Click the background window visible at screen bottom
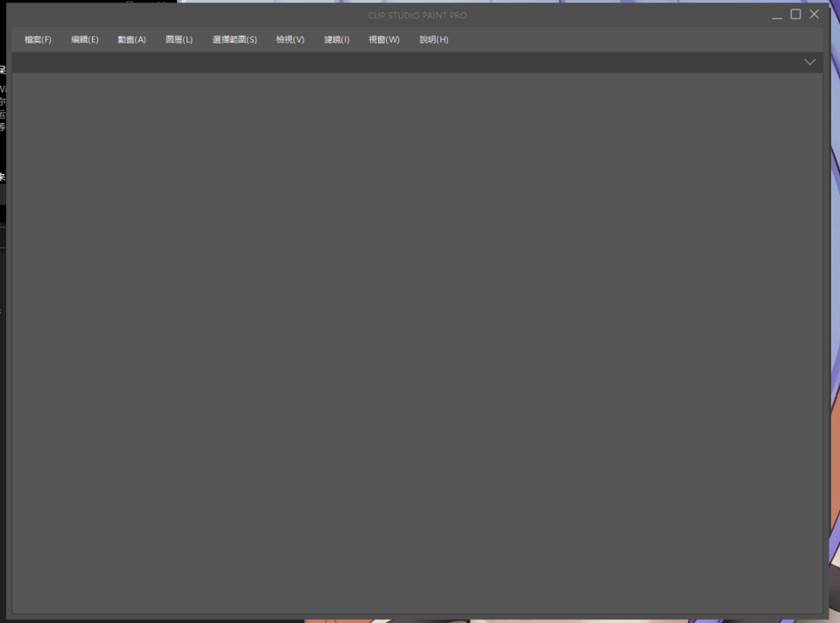This screenshot has width=840, height=623. point(525,619)
